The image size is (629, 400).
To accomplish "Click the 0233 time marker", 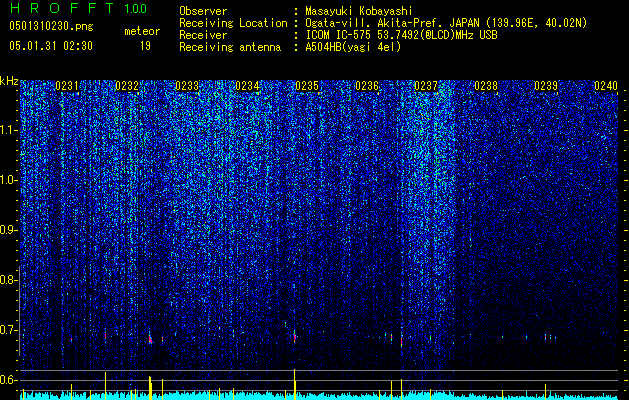I will click(187, 86).
